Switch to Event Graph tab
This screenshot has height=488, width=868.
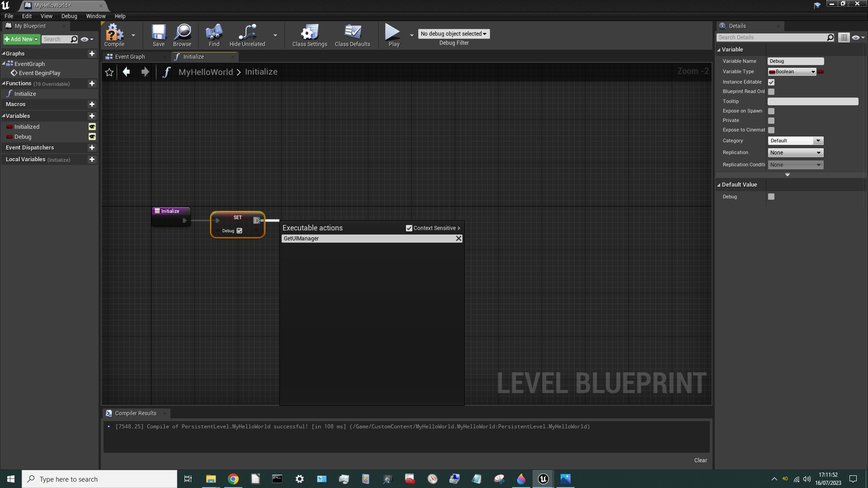pos(130,57)
